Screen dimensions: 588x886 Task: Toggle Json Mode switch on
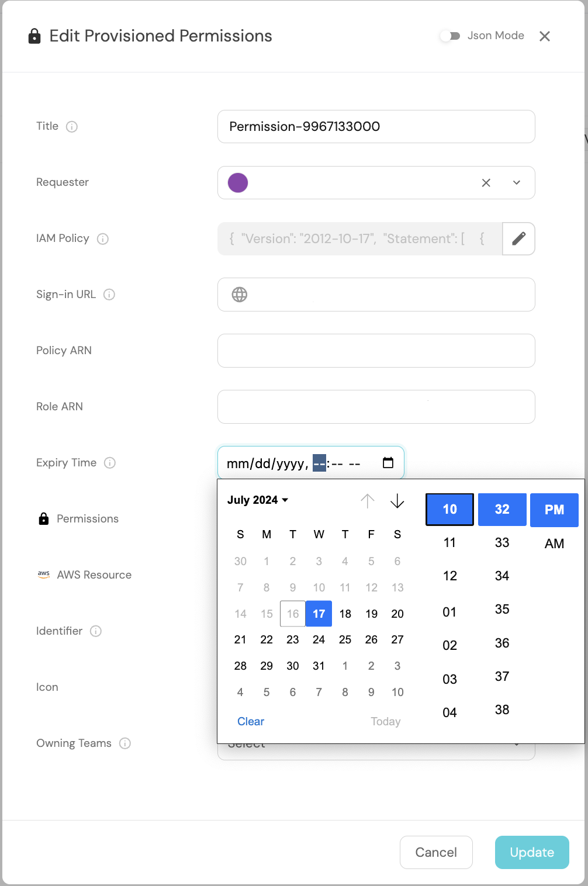pyautogui.click(x=450, y=36)
